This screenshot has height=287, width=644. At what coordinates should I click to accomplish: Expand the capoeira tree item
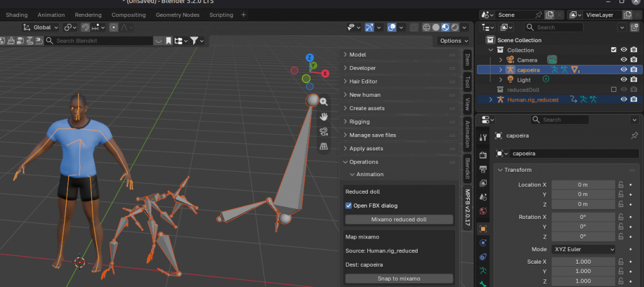point(500,70)
